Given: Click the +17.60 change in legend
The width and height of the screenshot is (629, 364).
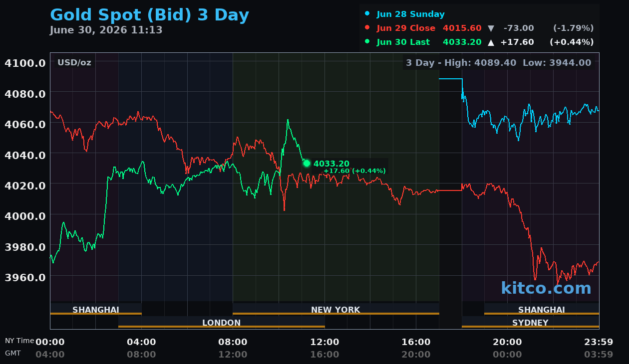Looking at the screenshot, I should click(517, 42).
